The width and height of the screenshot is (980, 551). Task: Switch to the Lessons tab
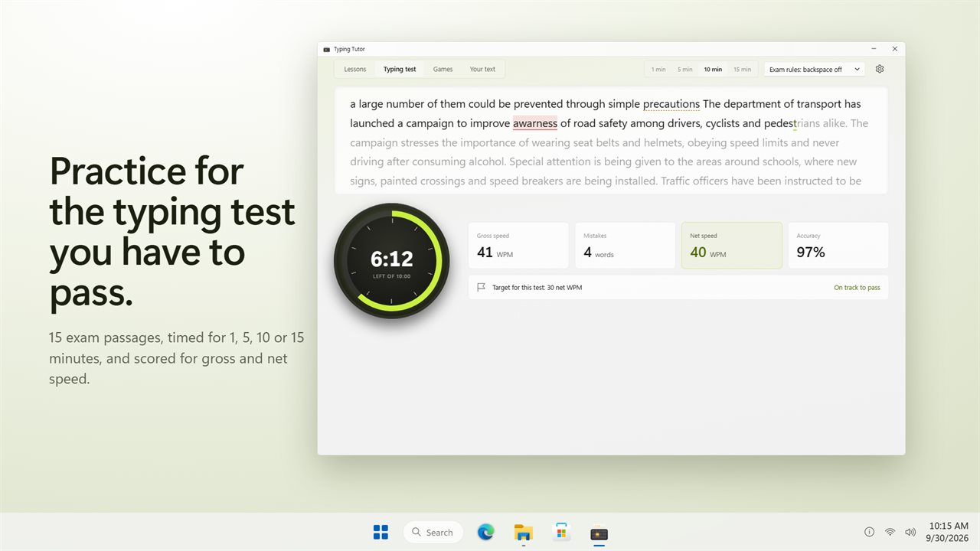tap(355, 70)
